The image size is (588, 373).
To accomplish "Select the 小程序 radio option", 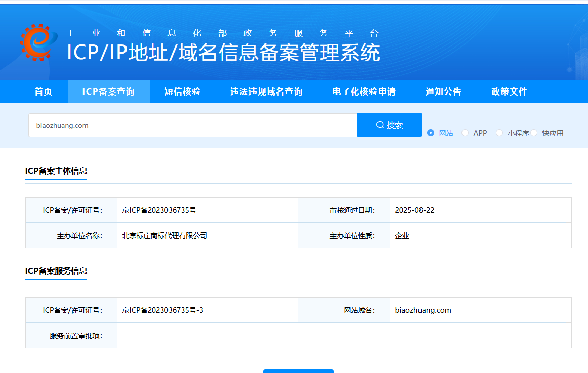I will coord(499,133).
